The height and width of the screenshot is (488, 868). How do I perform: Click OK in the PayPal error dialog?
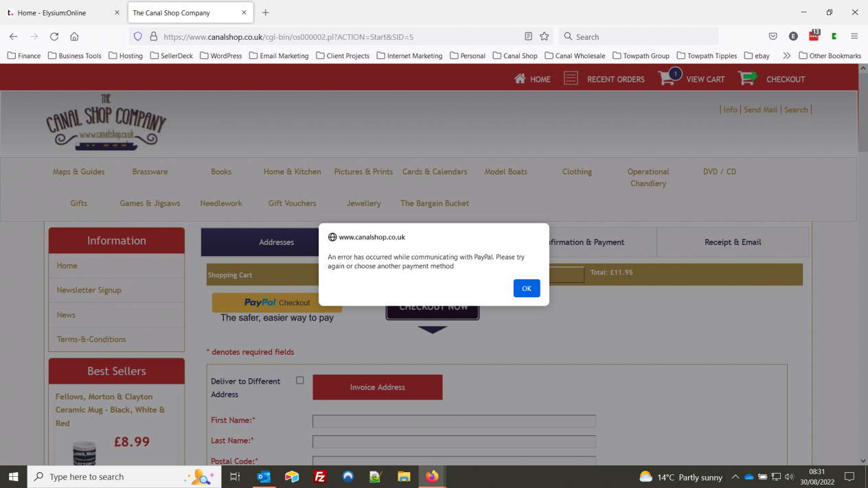pos(526,288)
